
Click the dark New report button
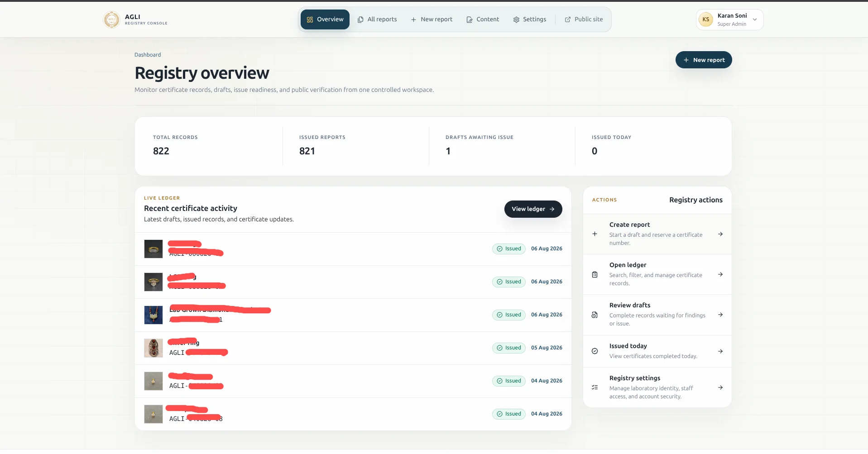(x=704, y=60)
